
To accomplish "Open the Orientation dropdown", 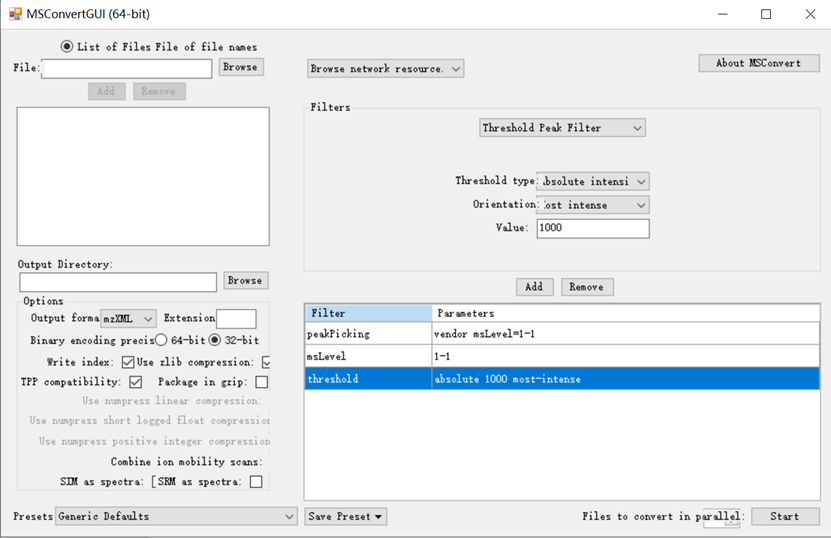I will (593, 205).
